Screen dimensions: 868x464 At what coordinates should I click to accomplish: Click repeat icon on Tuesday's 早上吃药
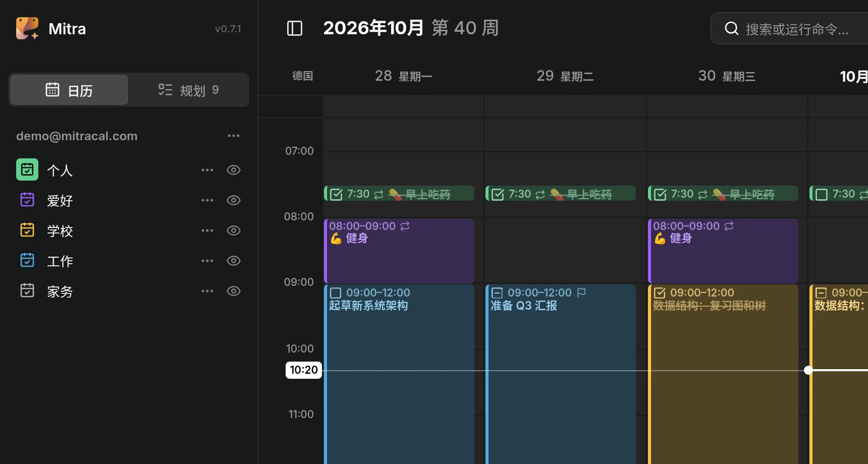pos(540,194)
